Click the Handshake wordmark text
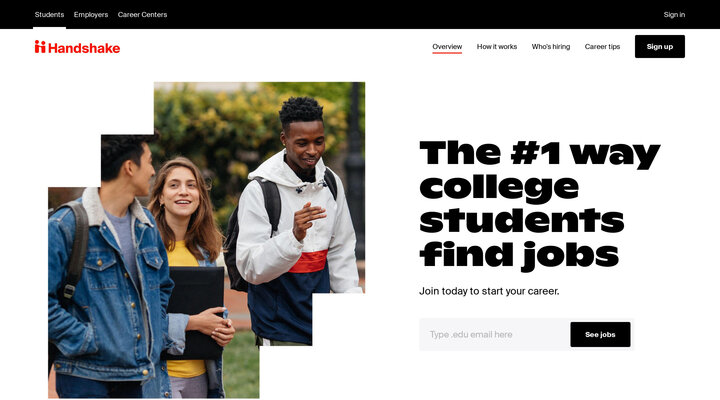 pos(84,48)
